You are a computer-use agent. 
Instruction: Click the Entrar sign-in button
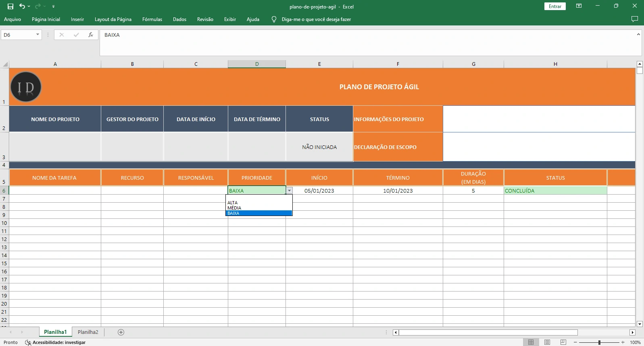pos(555,6)
